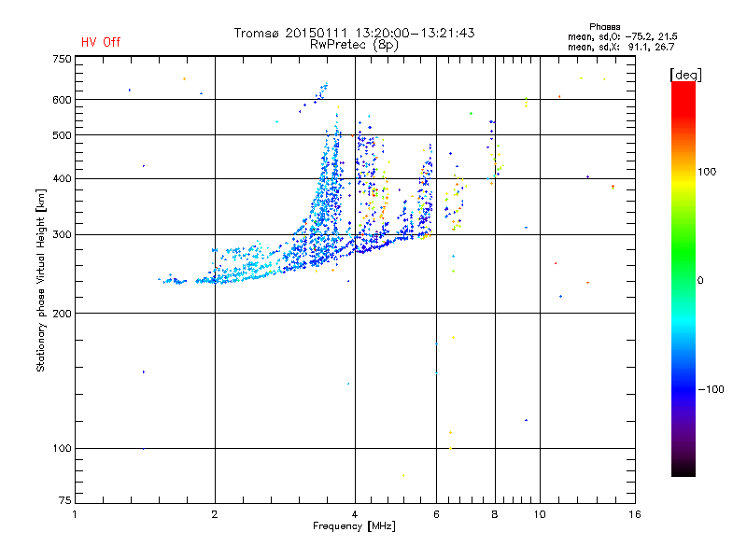
Task: Click the '200' y-axis tick label
Action: pos(62,314)
